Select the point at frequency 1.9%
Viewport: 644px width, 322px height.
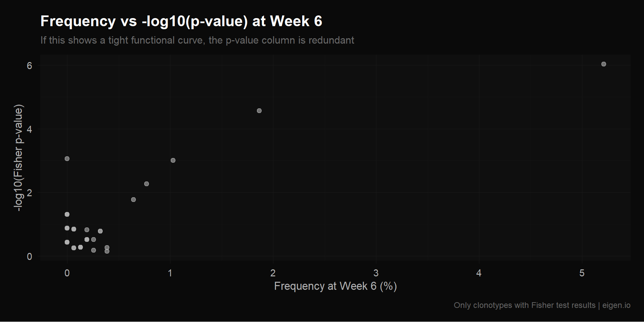(259, 111)
